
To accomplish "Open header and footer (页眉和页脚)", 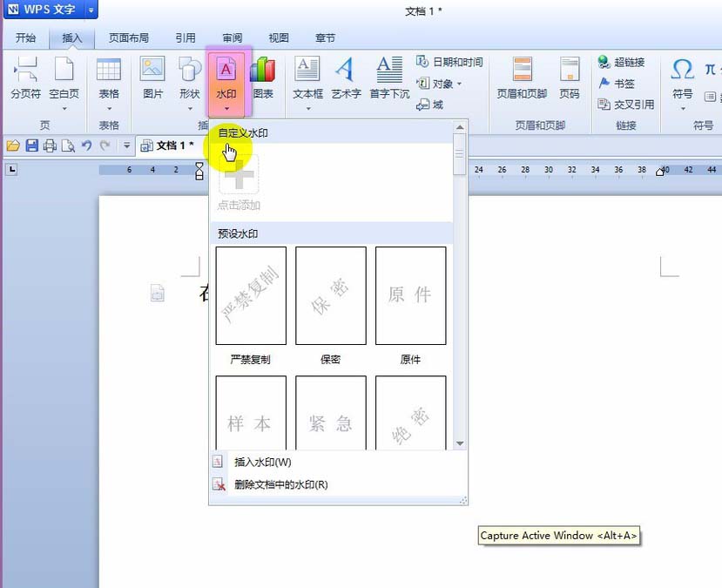I will tap(523, 78).
